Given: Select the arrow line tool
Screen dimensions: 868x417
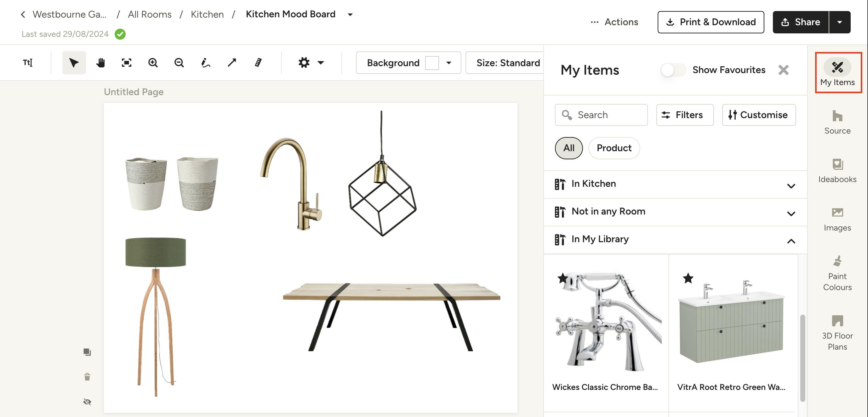Looking at the screenshot, I should [232, 63].
